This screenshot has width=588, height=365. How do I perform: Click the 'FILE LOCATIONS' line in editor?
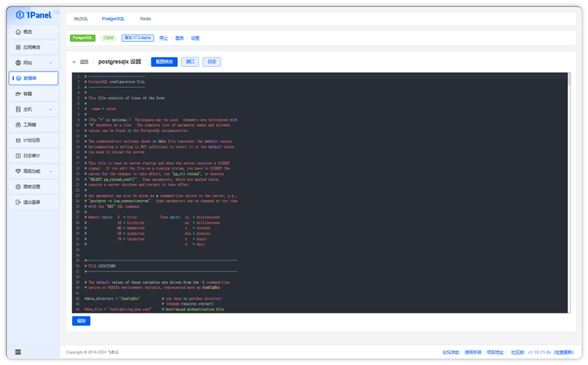pyautogui.click(x=101, y=266)
